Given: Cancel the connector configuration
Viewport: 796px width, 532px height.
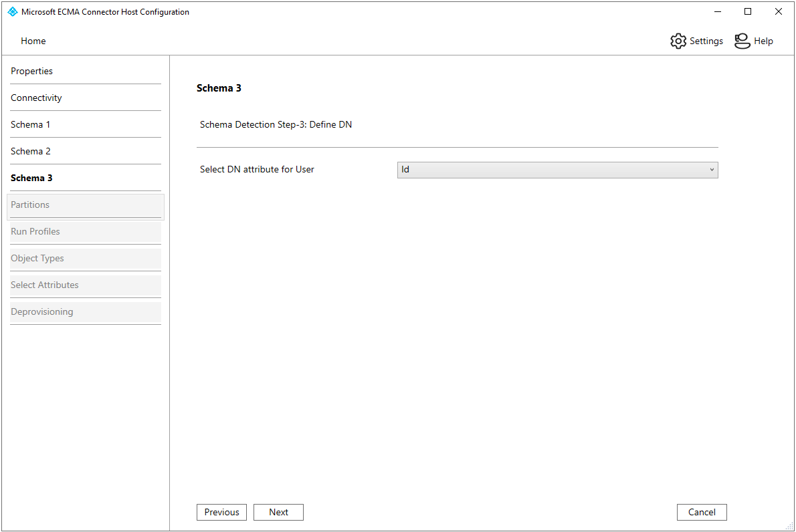Looking at the screenshot, I should coord(702,512).
